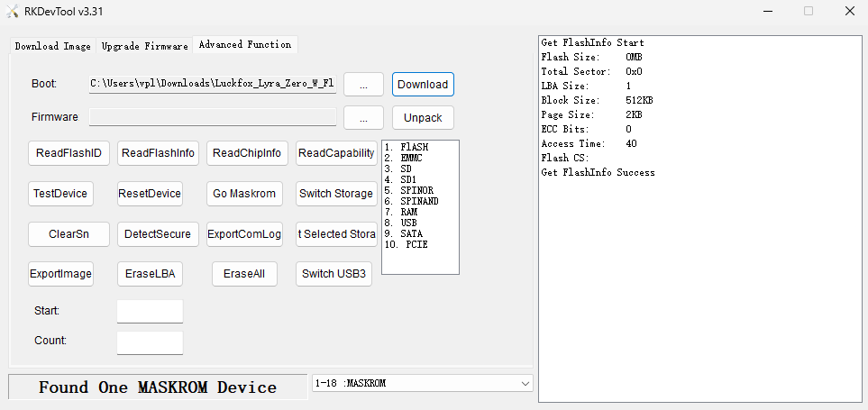Viewport: 868px width, 410px height.
Task: Select the Advanced Function tab
Action: pos(244,45)
